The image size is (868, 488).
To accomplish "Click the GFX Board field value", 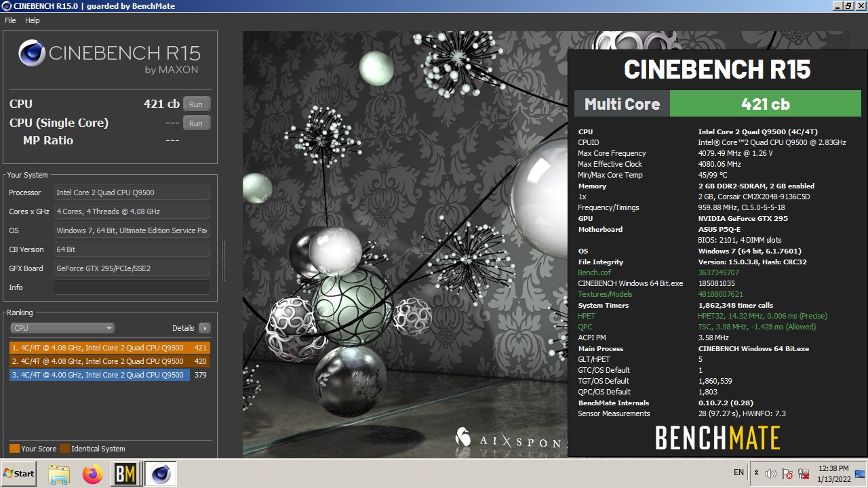I will pos(132,268).
